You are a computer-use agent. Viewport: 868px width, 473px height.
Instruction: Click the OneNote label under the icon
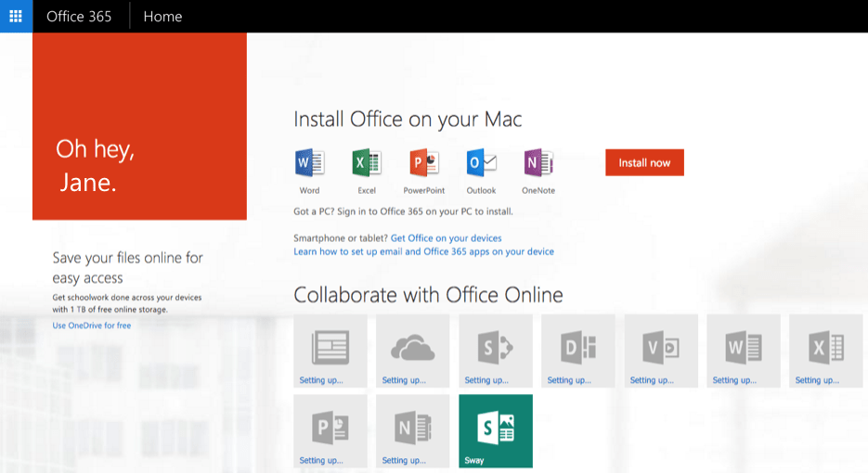538,190
